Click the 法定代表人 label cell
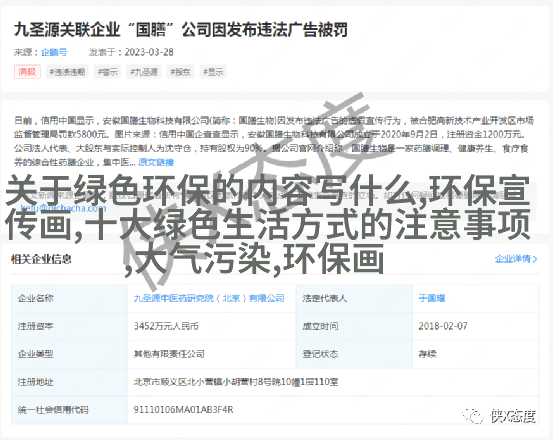The image size is (553, 440). click(354, 298)
